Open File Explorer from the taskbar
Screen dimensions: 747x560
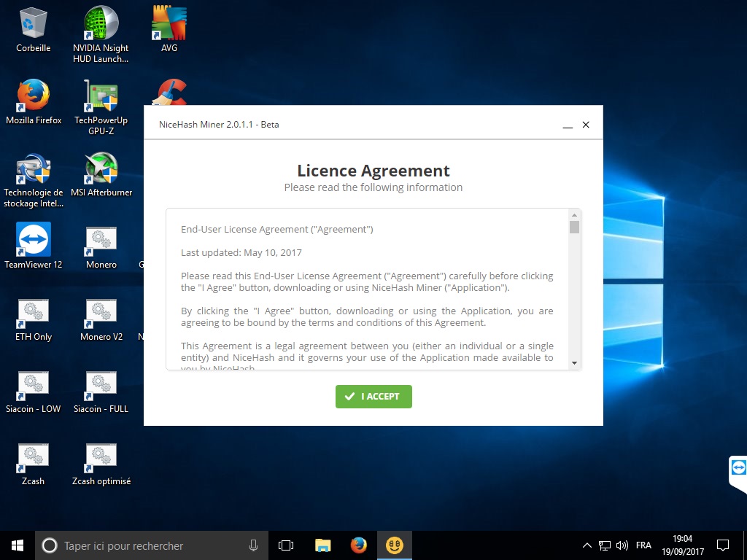322,545
